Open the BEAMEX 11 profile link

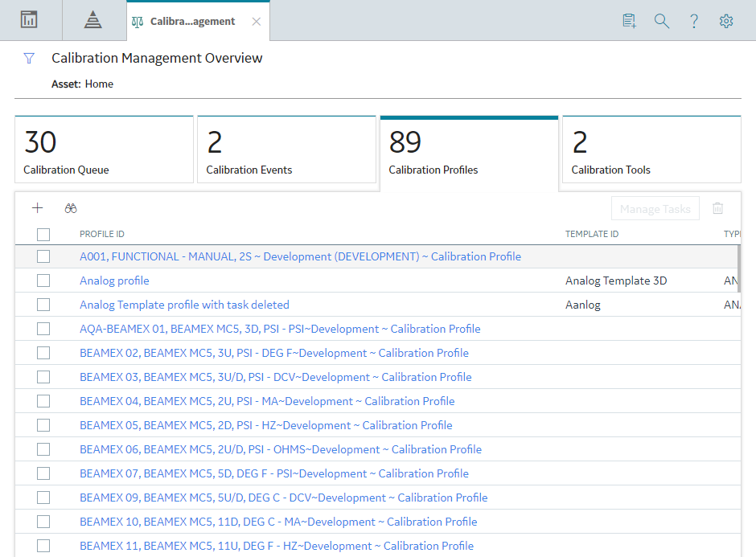pyautogui.click(x=277, y=546)
